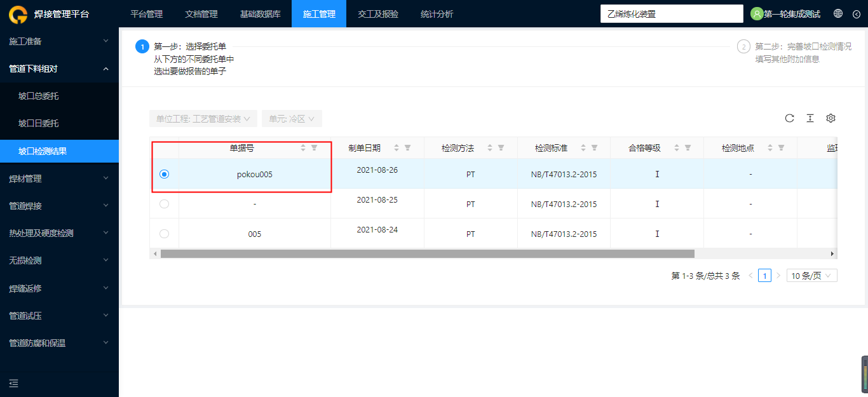
Task: Open 基础数据库 top menu
Action: coord(261,14)
